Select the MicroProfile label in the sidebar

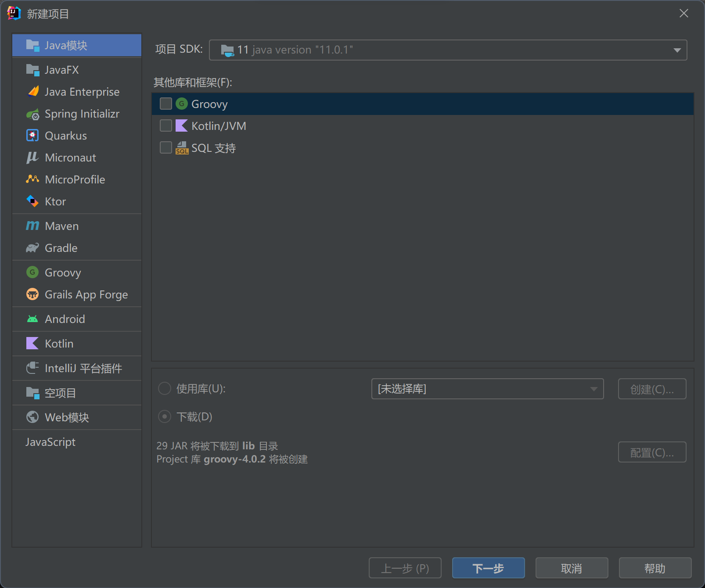75,179
